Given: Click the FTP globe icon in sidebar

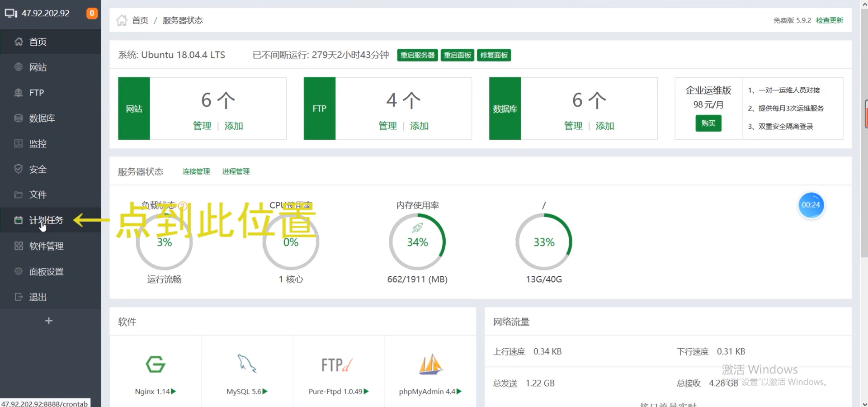Looking at the screenshot, I should coord(19,93).
